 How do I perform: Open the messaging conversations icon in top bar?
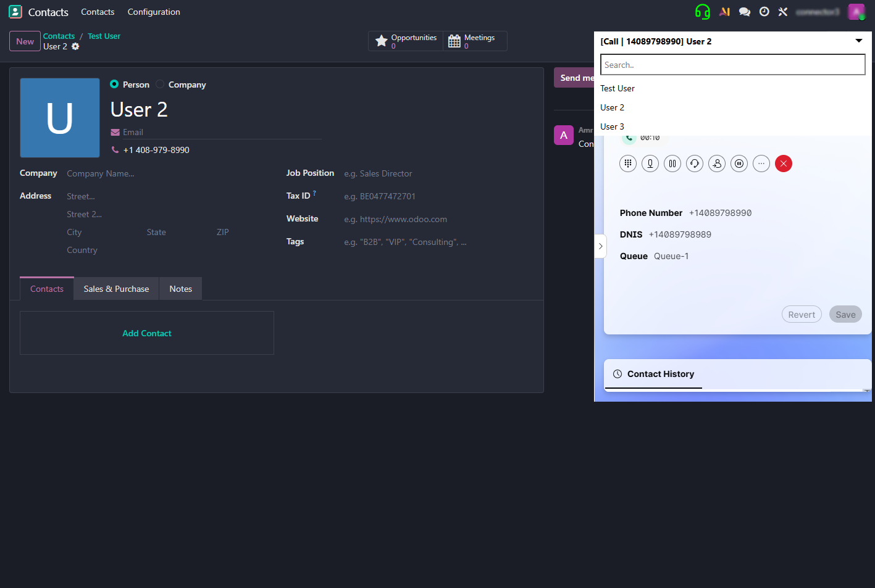click(x=744, y=11)
